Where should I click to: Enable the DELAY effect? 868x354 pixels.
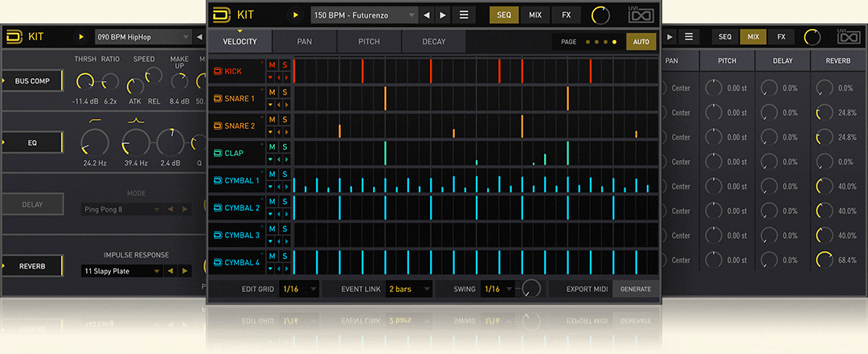tap(32, 204)
